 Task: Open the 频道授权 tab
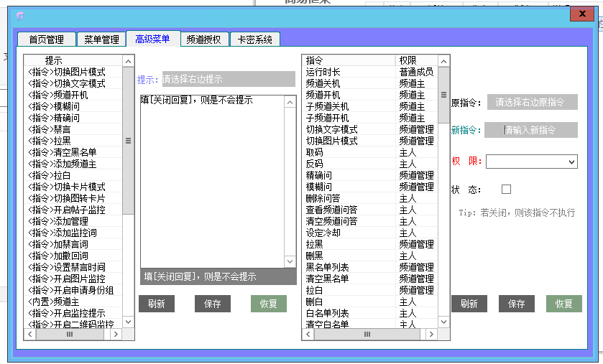pyautogui.click(x=204, y=39)
